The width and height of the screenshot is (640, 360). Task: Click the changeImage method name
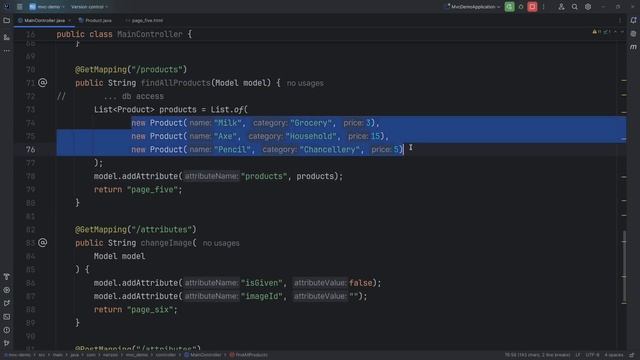[x=166, y=243]
